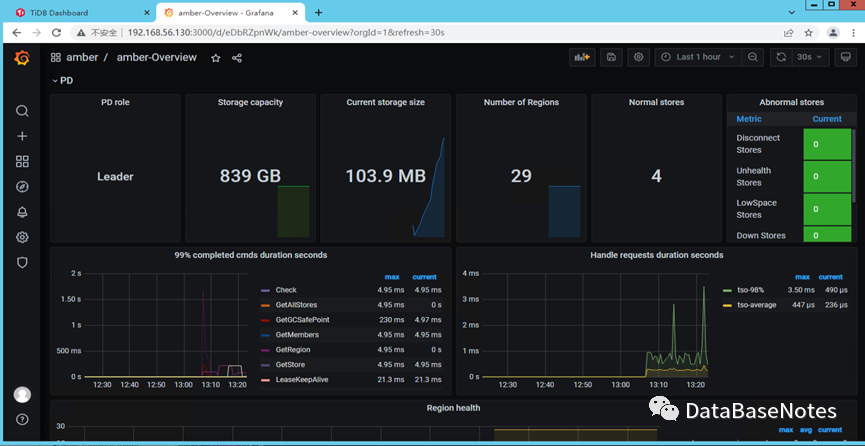
Task: Toggle the tso-average legend series
Action: (x=757, y=305)
